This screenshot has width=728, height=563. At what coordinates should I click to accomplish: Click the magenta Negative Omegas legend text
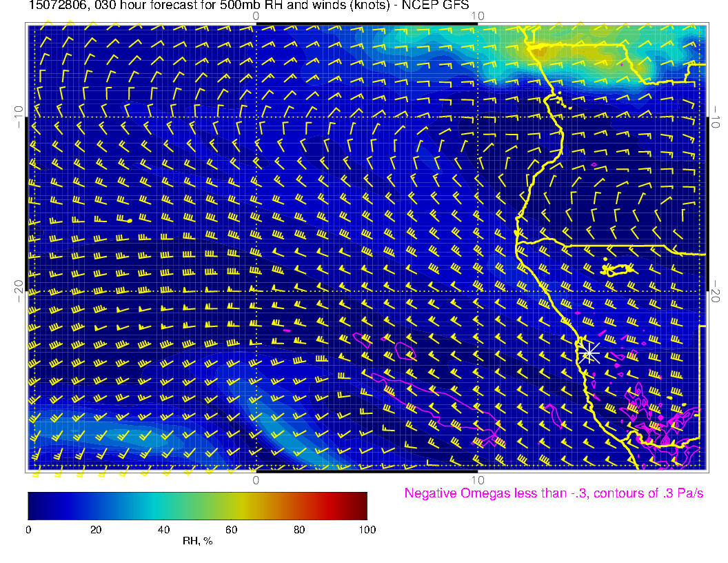(554, 493)
